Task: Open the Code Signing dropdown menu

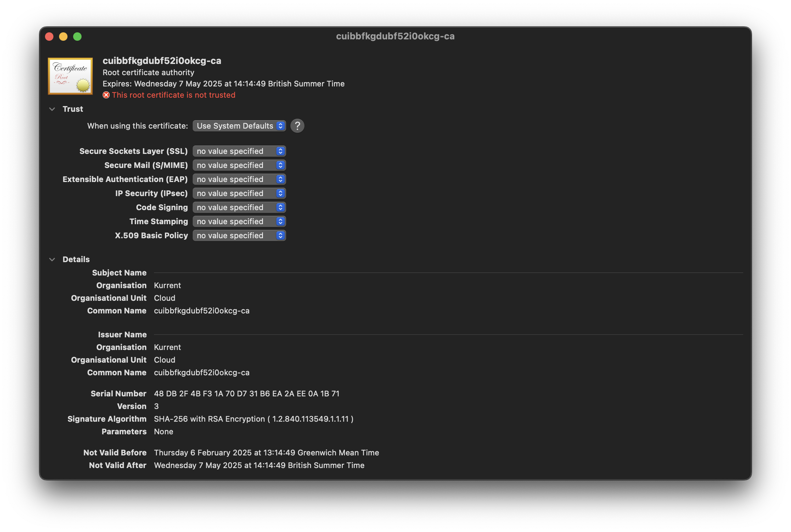Action: point(239,207)
